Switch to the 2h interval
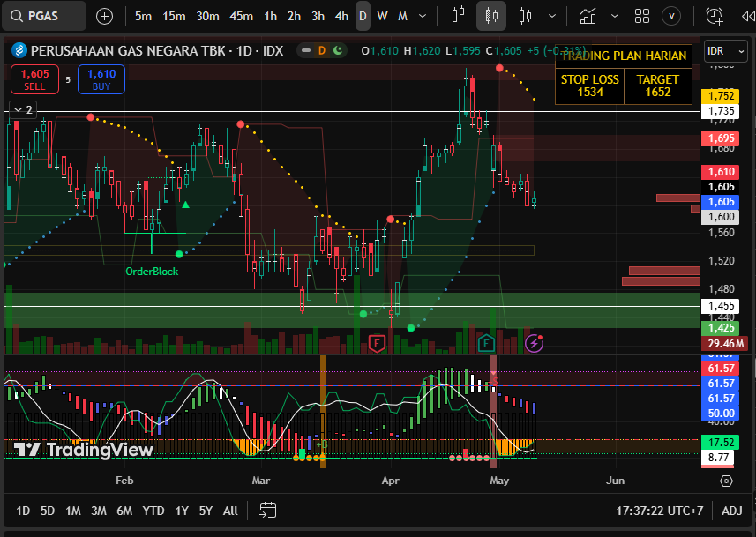The width and height of the screenshot is (756, 537). click(x=294, y=17)
